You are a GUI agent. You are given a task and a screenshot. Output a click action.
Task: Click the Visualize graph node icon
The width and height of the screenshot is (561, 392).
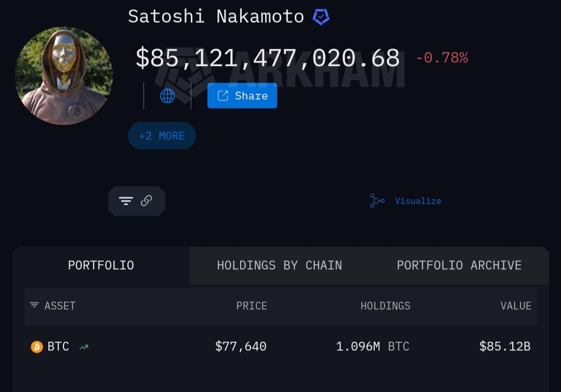377,201
